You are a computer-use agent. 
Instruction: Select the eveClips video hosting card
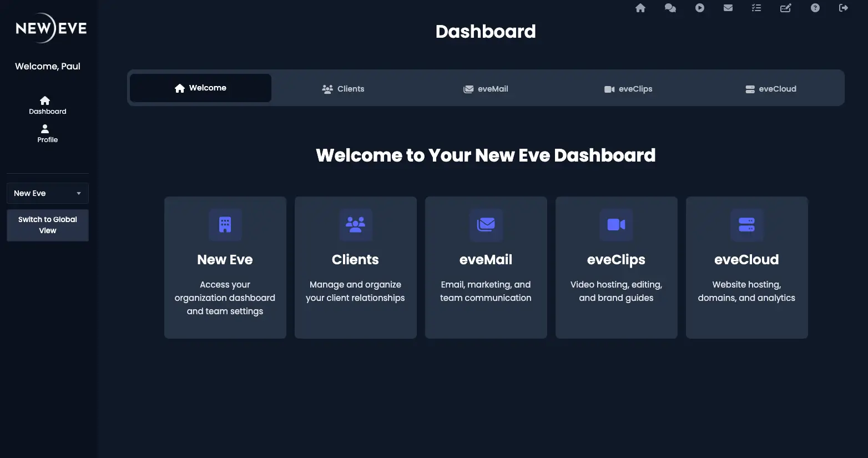pyautogui.click(x=616, y=267)
